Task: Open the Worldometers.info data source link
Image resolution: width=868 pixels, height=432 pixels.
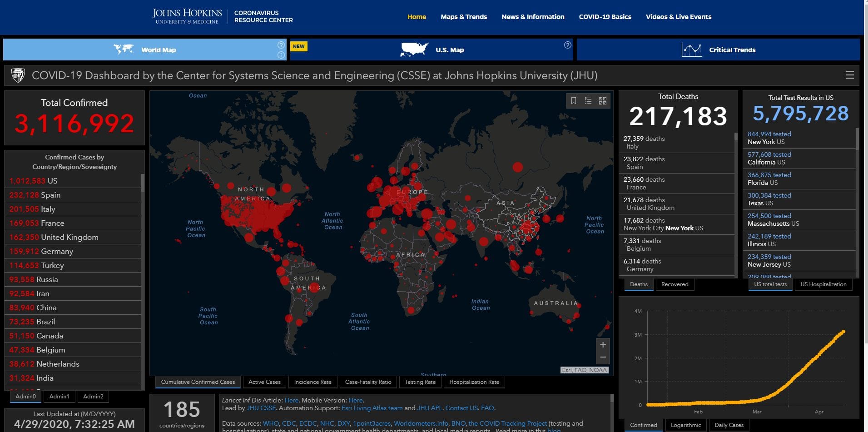Action: coord(421,423)
